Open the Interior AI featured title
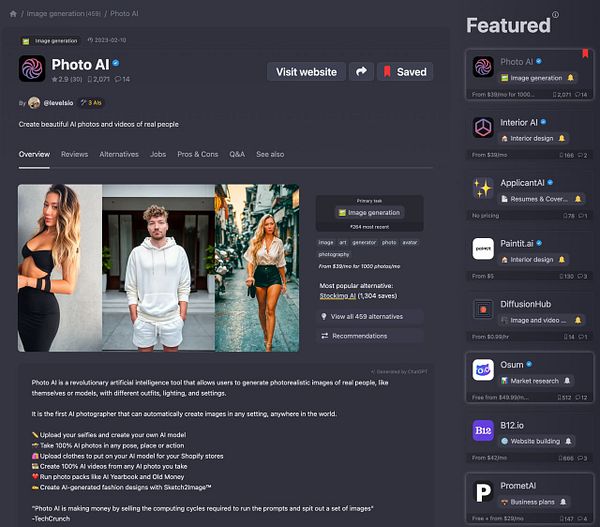This screenshot has height=527, width=600. (x=518, y=122)
